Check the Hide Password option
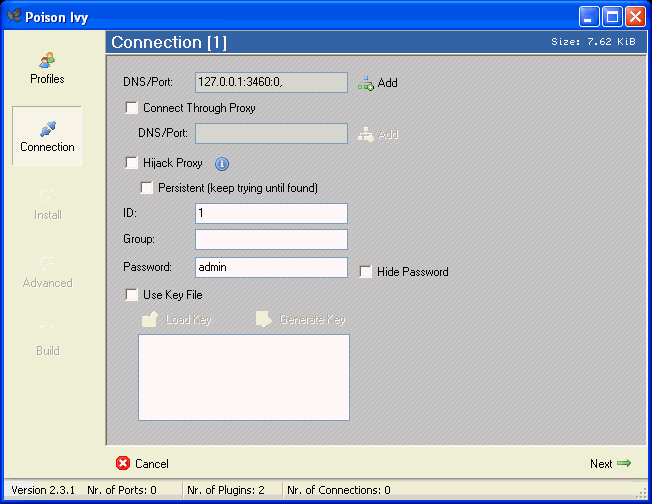The height and width of the screenshot is (504, 652). [366, 272]
